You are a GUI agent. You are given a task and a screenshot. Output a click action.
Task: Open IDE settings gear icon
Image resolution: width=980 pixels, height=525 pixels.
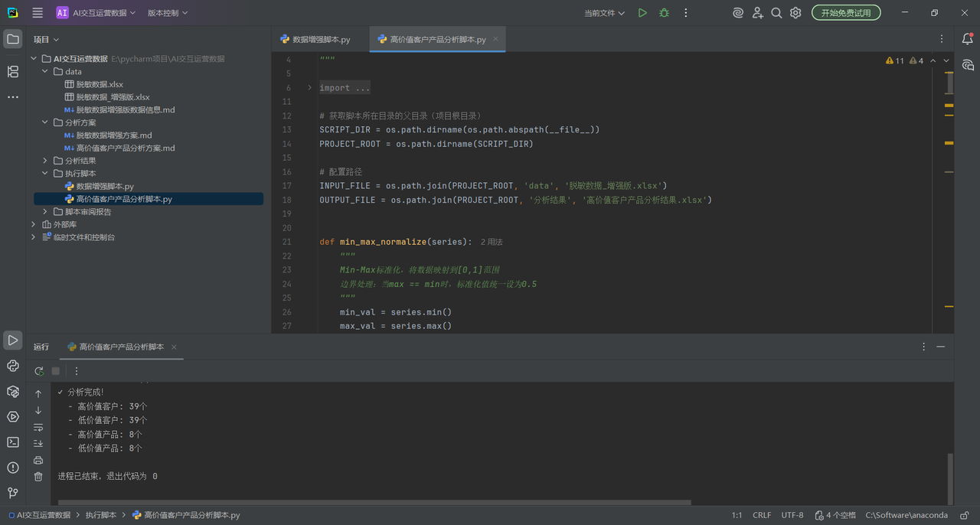[x=795, y=13]
